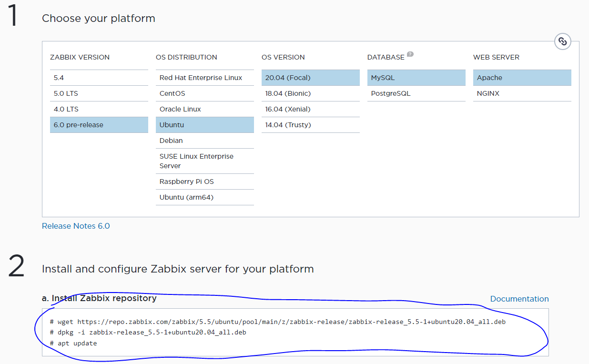Switch database to PostgreSQL
Screen dimensions: 589x364
point(416,93)
